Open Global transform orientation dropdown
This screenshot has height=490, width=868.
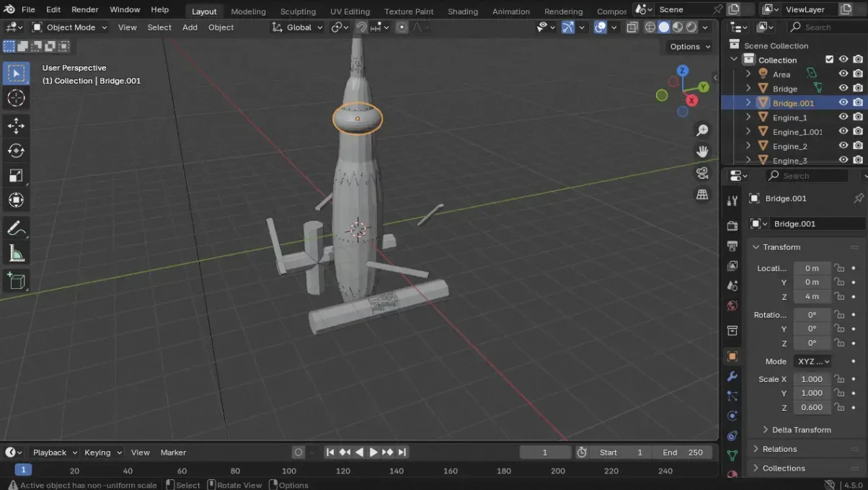pyautogui.click(x=297, y=27)
